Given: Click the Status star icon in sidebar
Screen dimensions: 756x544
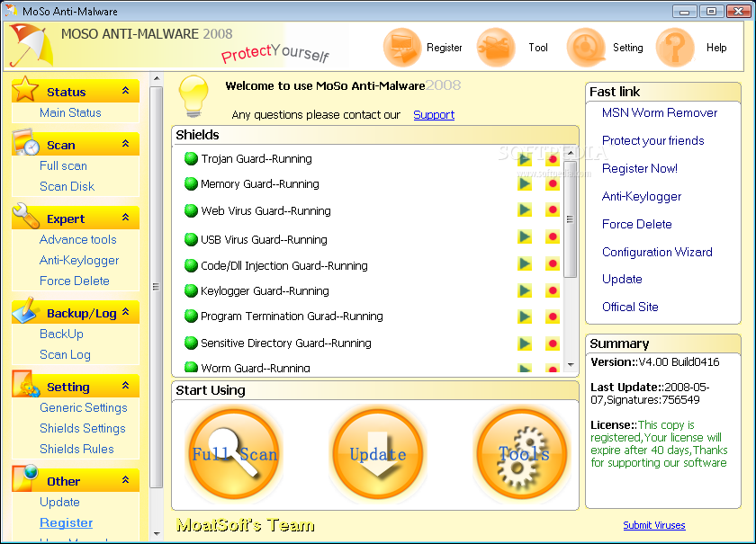Looking at the screenshot, I should point(25,89).
